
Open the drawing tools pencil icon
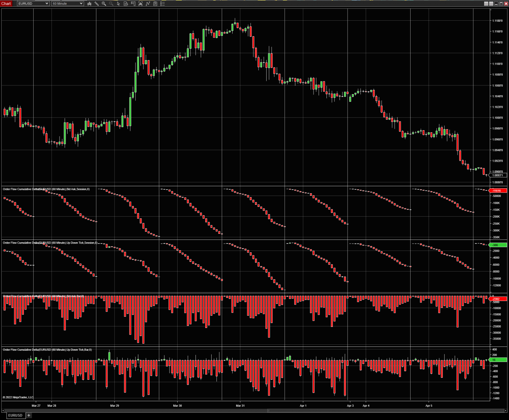point(97,3)
